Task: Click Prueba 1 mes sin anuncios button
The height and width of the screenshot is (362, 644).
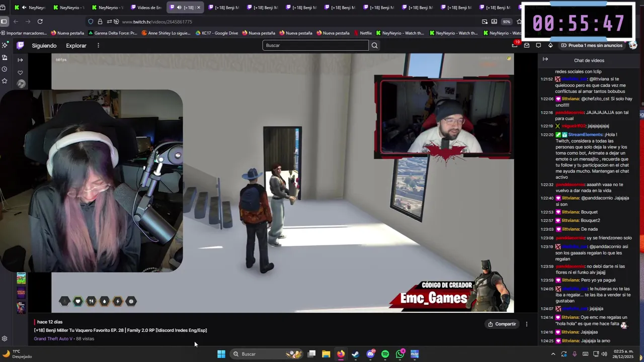Action: 592,45
